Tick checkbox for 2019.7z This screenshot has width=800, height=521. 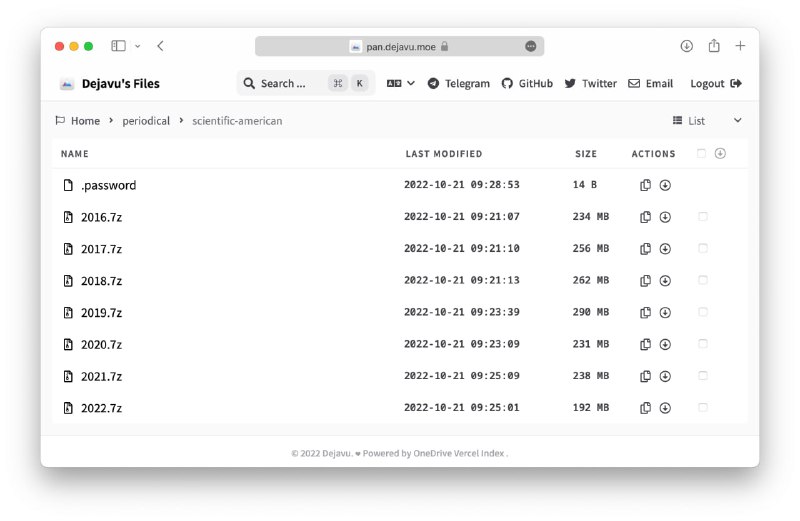703,312
